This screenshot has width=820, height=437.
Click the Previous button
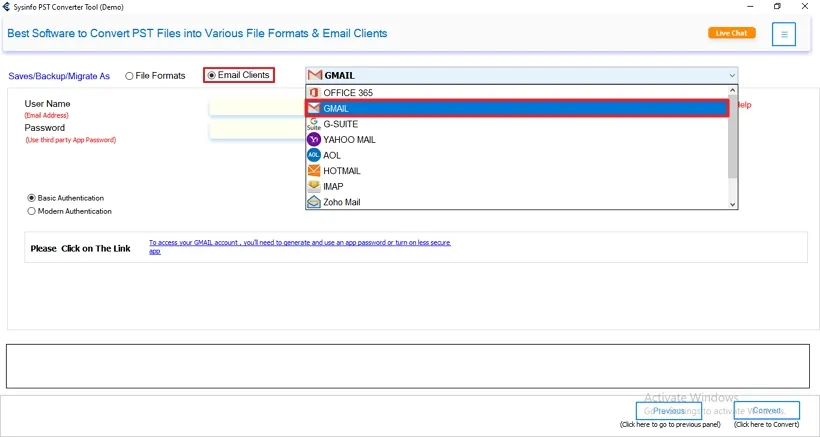669,411
